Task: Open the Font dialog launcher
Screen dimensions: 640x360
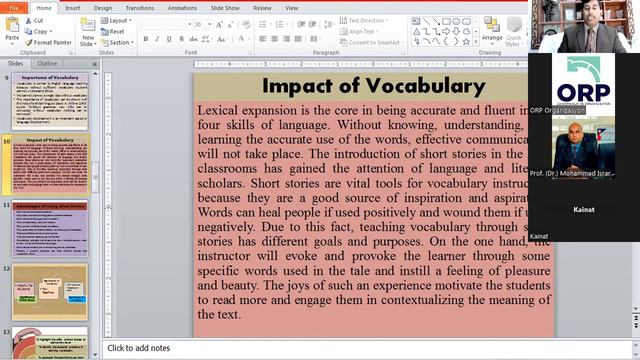Action: [250, 53]
